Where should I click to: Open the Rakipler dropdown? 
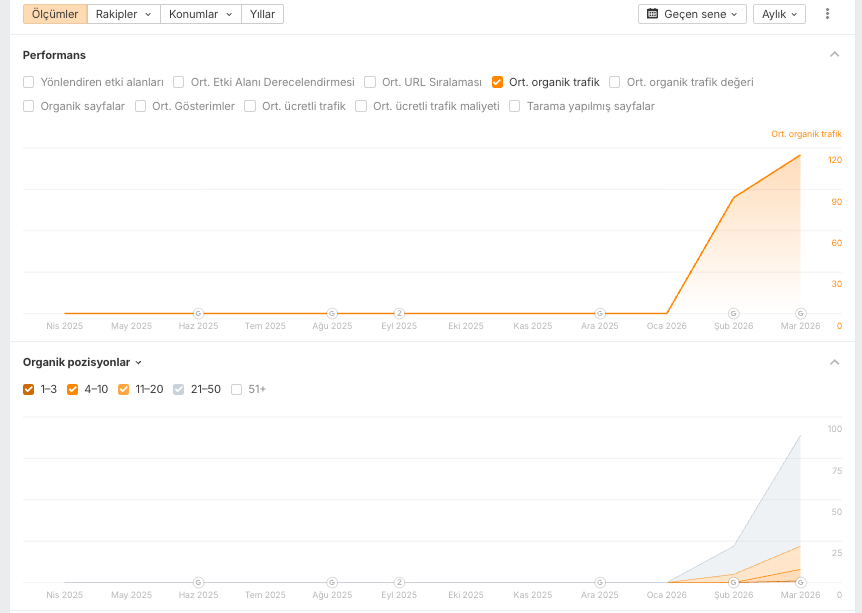point(124,14)
